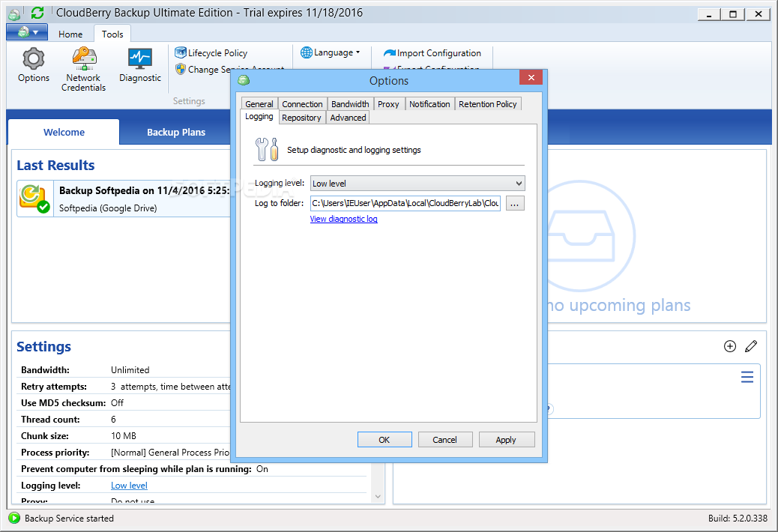Click the add plus circle icon
Viewport: 778px width, 532px height.
click(730, 346)
